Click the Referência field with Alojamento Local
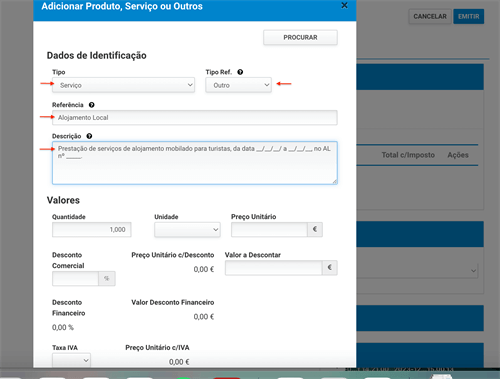Screen dimensions: 500x379 pyautogui.click(x=195, y=118)
